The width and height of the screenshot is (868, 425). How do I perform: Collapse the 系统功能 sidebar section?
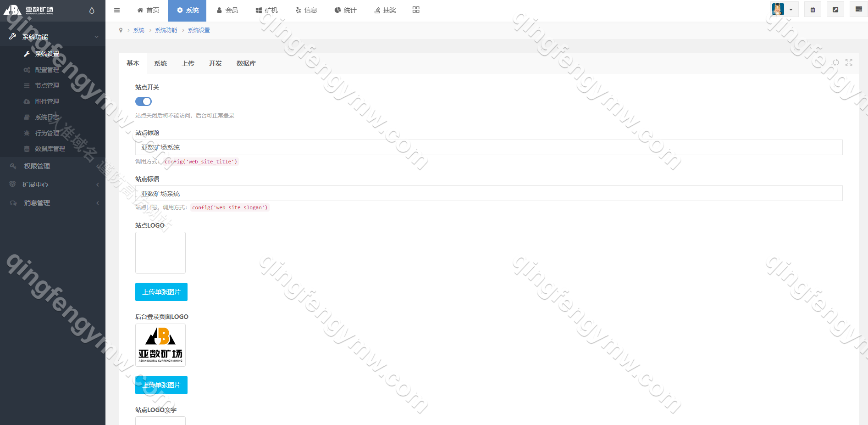[53, 37]
